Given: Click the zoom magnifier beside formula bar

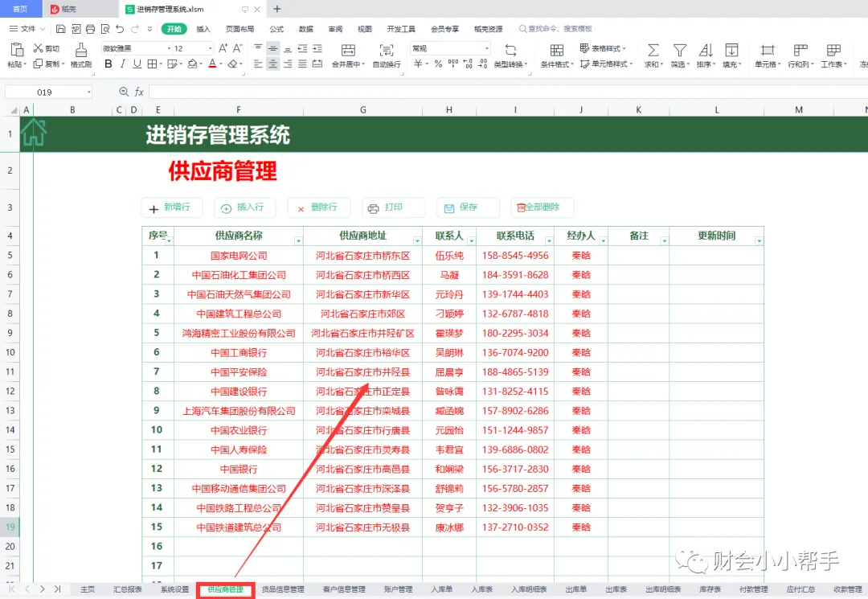Looking at the screenshot, I should [124, 92].
